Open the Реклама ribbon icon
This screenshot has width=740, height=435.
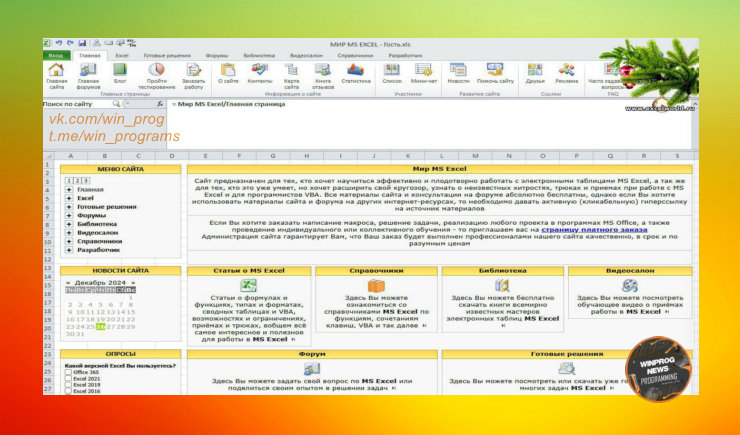(x=566, y=70)
